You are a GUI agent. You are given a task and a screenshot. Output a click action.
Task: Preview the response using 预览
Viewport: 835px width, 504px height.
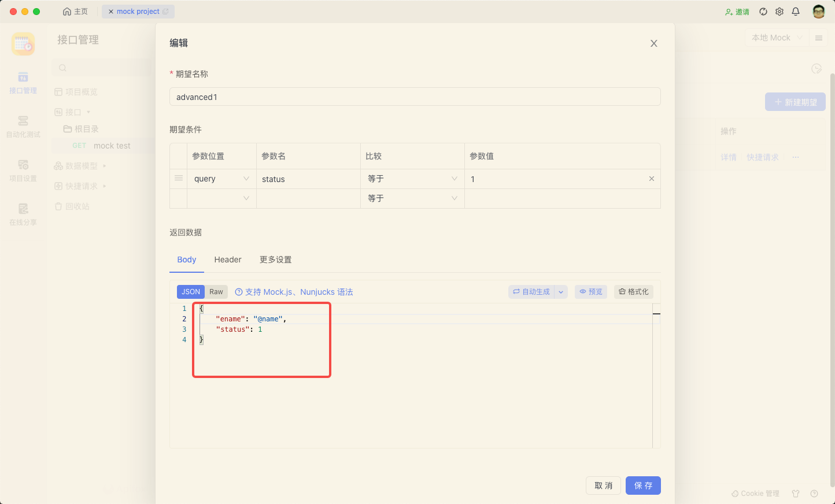pyautogui.click(x=590, y=291)
